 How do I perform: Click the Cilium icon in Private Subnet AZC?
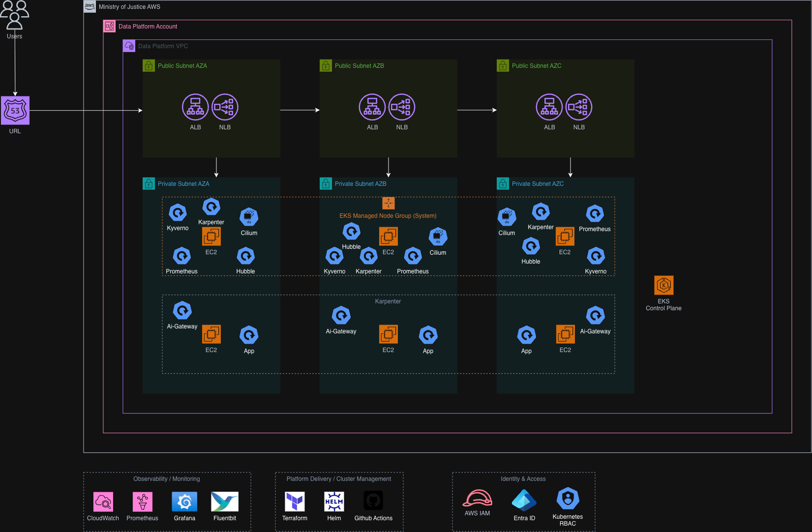pyautogui.click(x=507, y=217)
